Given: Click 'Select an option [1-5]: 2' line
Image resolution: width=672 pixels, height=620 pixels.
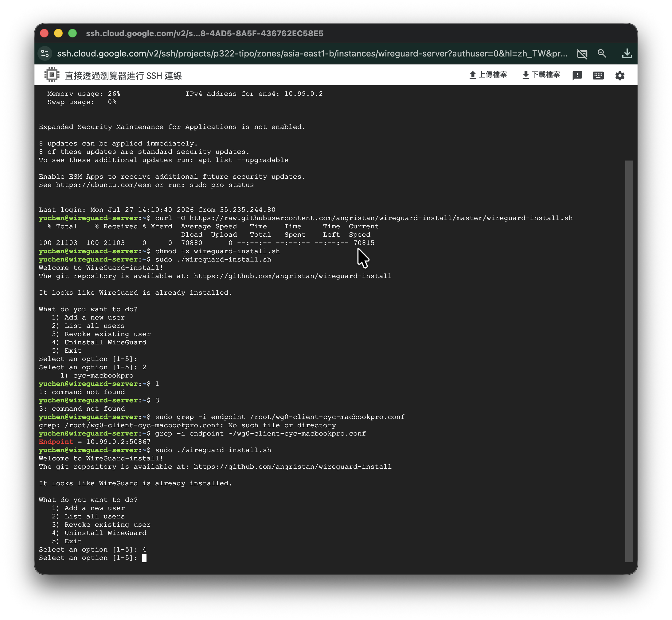Looking at the screenshot, I should pos(93,367).
